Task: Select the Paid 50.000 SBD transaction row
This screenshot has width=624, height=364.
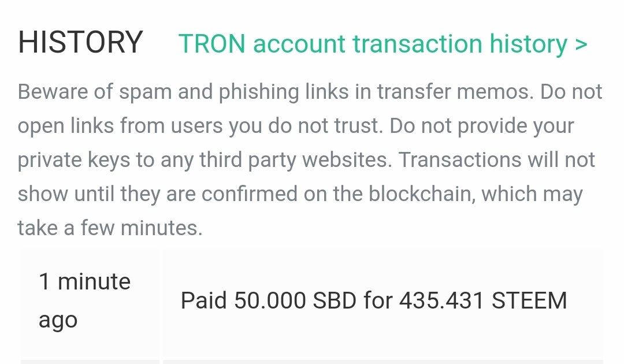Action: (x=374, y=300)
